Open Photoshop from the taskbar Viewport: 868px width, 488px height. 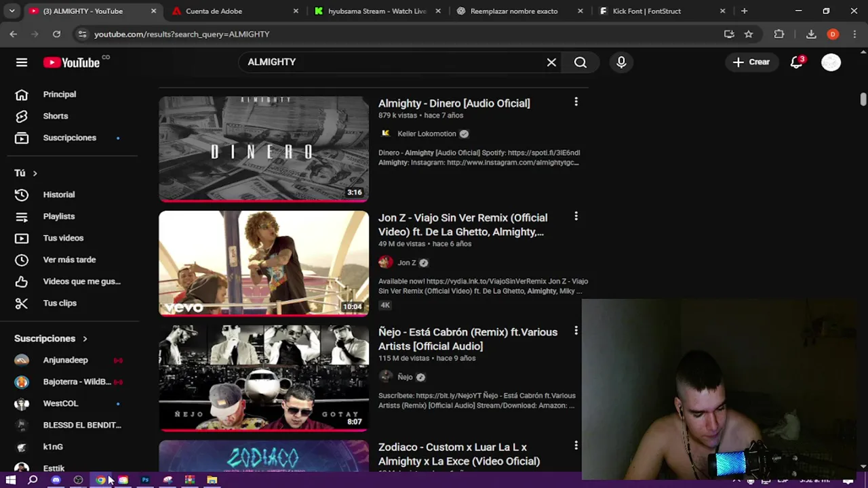145,480
